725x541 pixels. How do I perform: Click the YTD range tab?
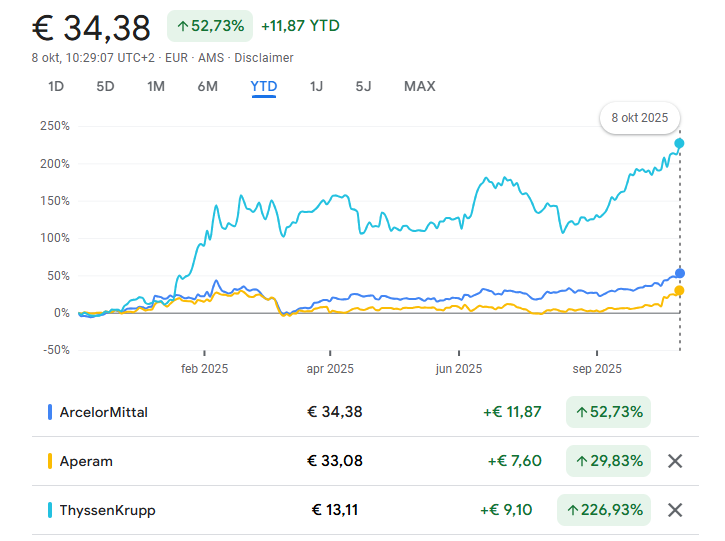pyautogui.click(x=264, y=86)
